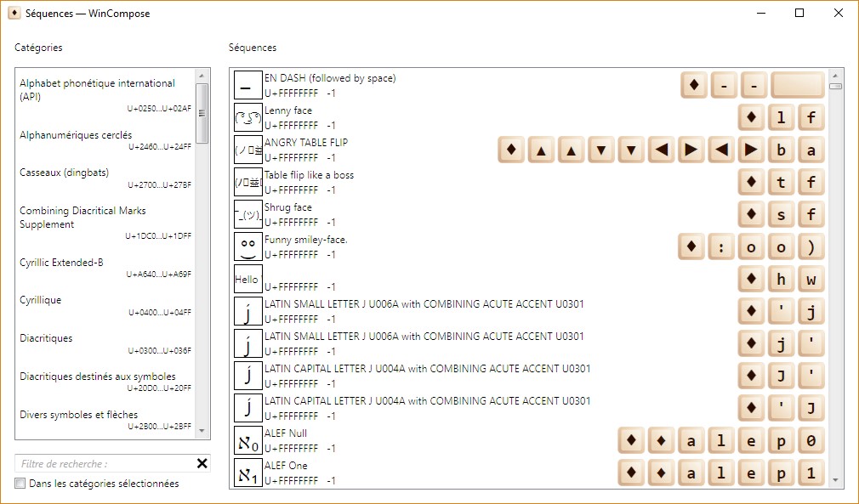Click the EN DASH character preview icon
The height and width of the screenshot is (504, 859).
247,85
